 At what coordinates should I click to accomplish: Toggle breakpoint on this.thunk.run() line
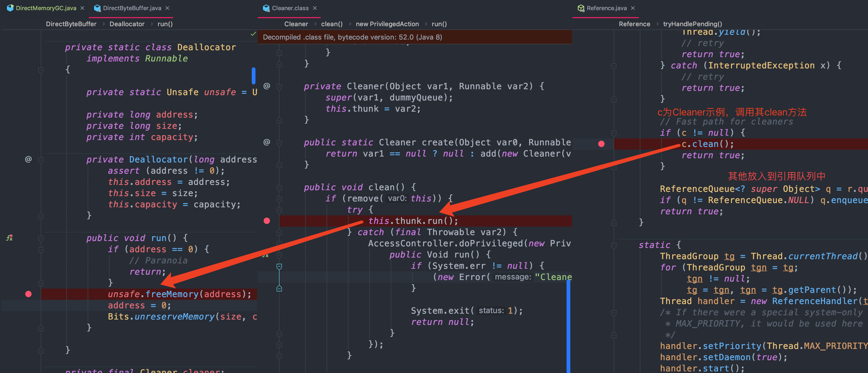point(266,221)
